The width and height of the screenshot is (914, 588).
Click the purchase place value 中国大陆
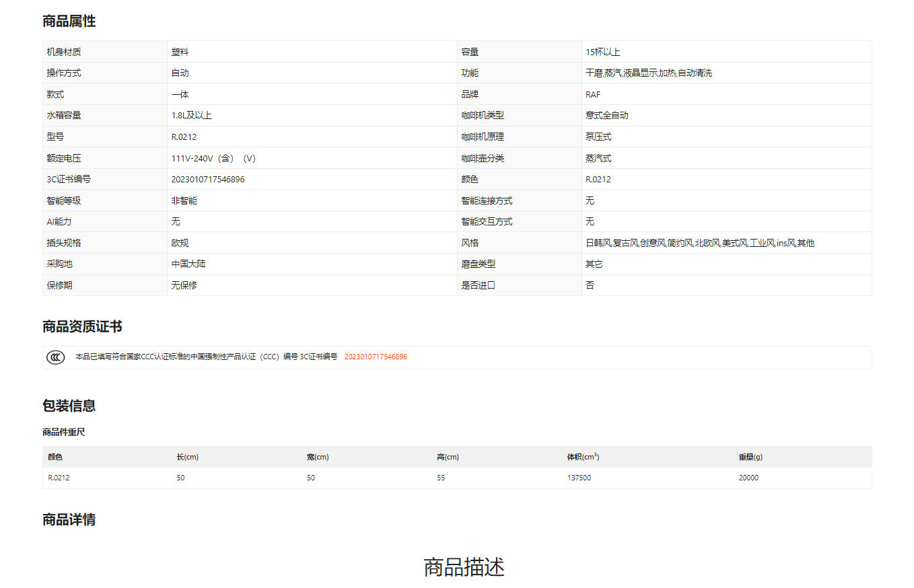coord(189,264)
